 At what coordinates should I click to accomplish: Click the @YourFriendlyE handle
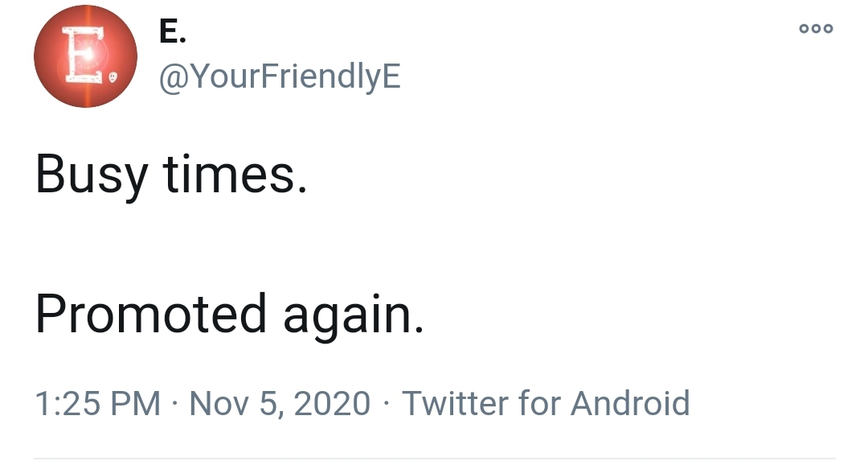click(280, 77)
